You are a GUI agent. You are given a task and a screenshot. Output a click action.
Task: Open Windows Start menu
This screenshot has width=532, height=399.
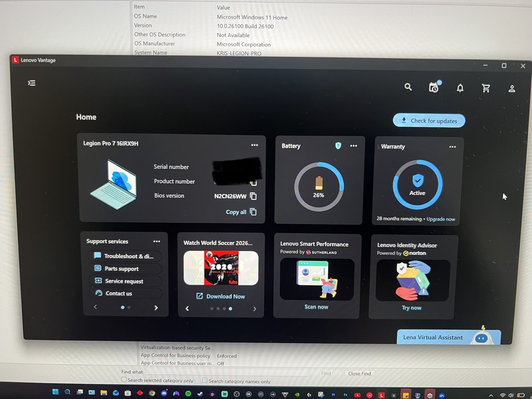(x=56, y=392)
